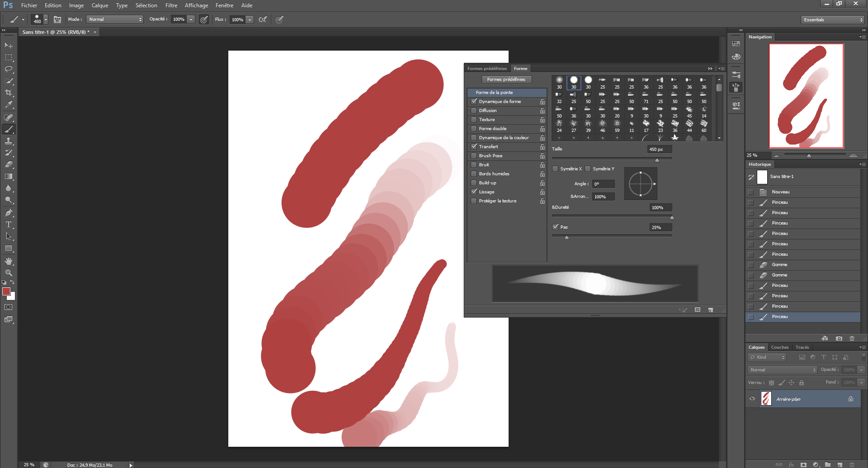The width and height of the screenshot is (868, 468).
Task: Hide the Arrière-plan layer
Action: click(x=752, y=399)
